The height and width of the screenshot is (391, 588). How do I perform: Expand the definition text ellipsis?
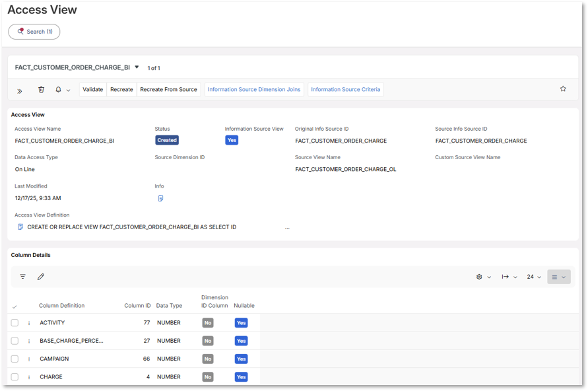287,228
